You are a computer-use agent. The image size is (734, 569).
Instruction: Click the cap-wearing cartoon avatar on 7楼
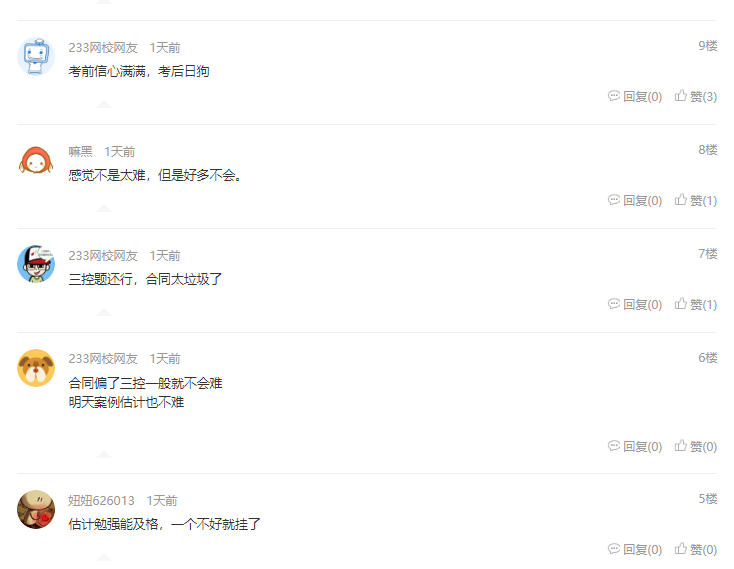(x=36, y=264)
